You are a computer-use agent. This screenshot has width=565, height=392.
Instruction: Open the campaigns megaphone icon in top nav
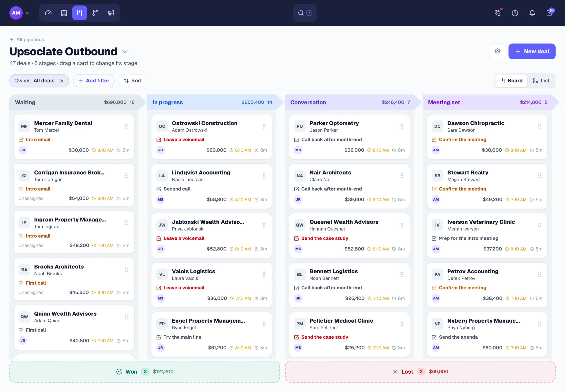(x=111, y=13)
